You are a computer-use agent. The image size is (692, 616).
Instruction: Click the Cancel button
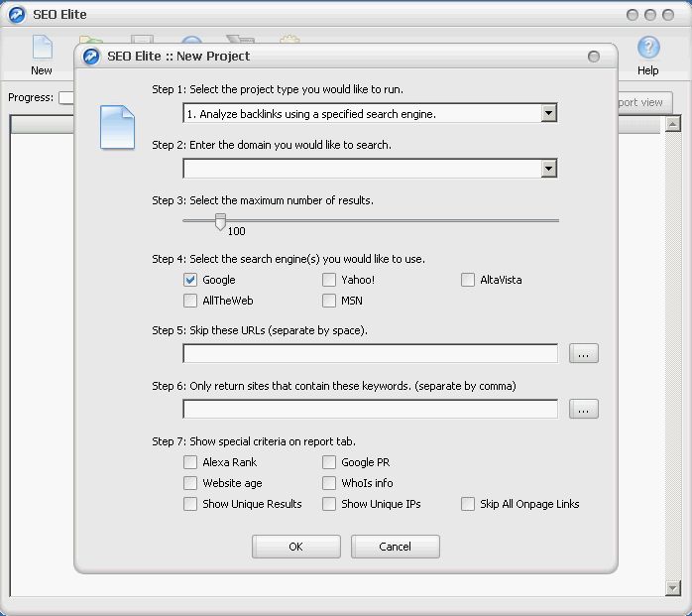[x=395, y=547]
